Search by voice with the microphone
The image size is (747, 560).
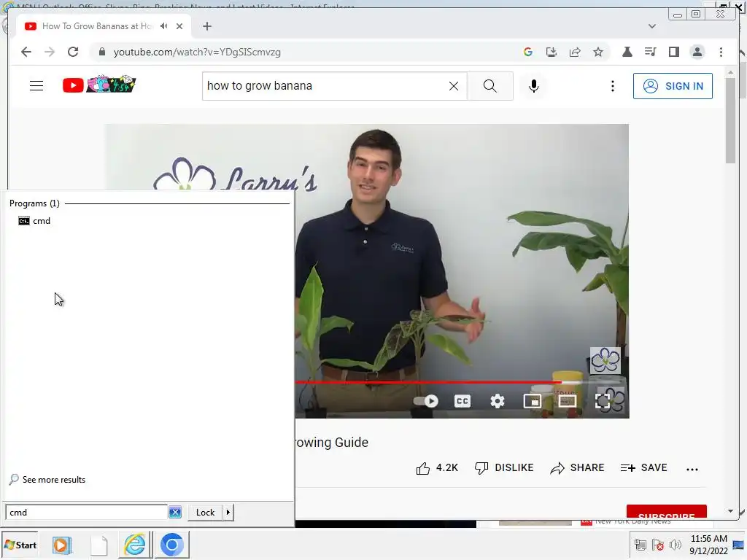(x=533, y=86)
